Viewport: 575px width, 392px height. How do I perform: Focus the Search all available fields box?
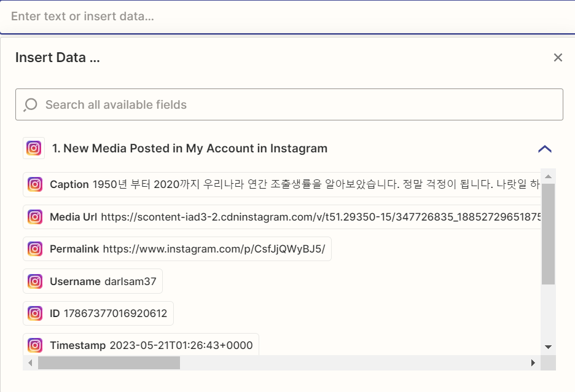289,104
